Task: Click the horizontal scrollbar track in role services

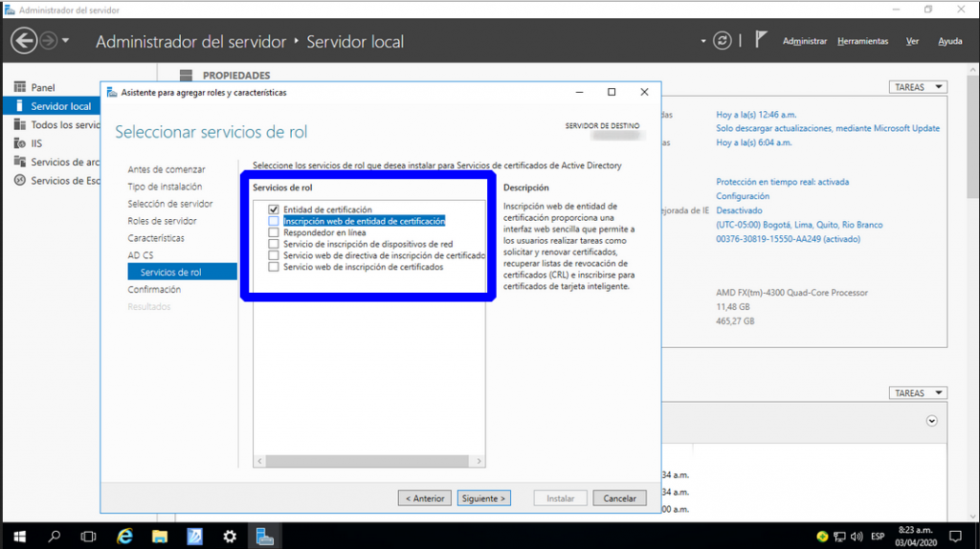Action: [x=367, y=461]
